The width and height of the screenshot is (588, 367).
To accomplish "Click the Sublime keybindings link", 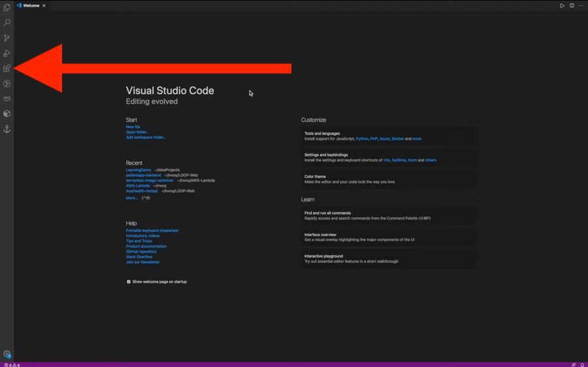I will [399, 160].
